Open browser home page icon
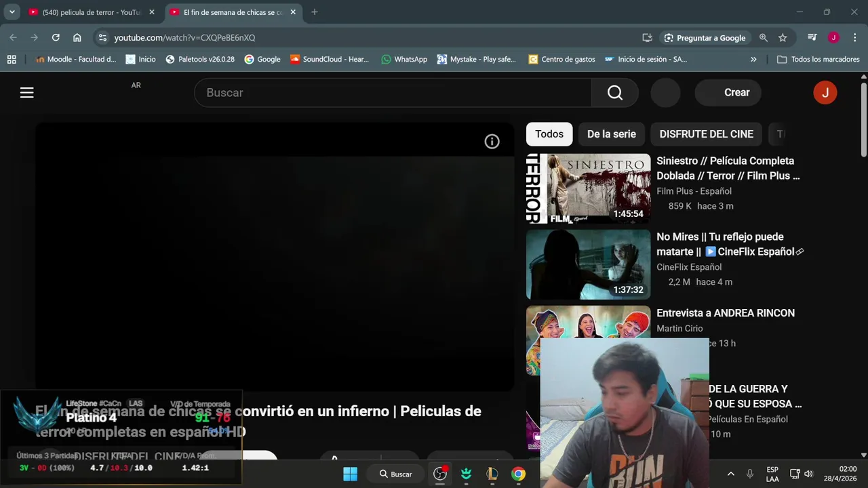 point(77,38)
